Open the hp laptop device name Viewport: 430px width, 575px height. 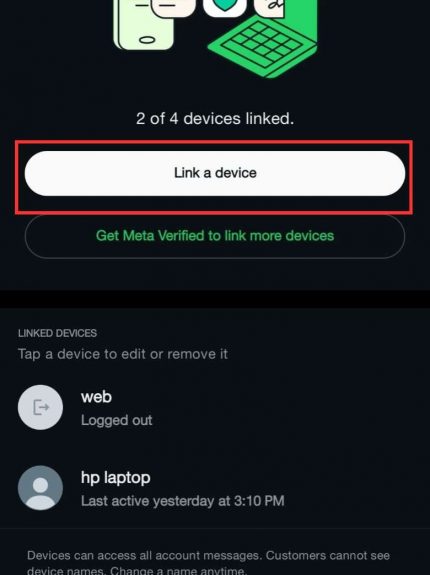(x=115, y=477)
